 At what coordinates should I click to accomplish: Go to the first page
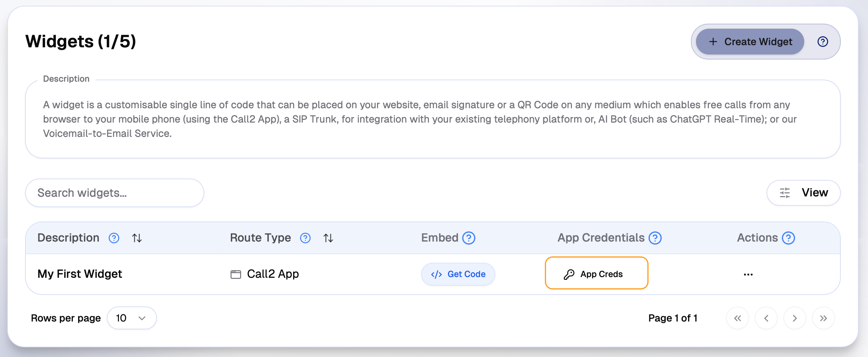click(x=737, y=318)
